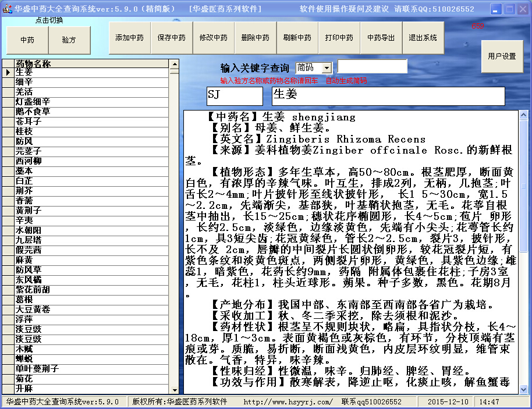Select 香薷 in the drug list
532x409 pixels.
coord(91,201)
